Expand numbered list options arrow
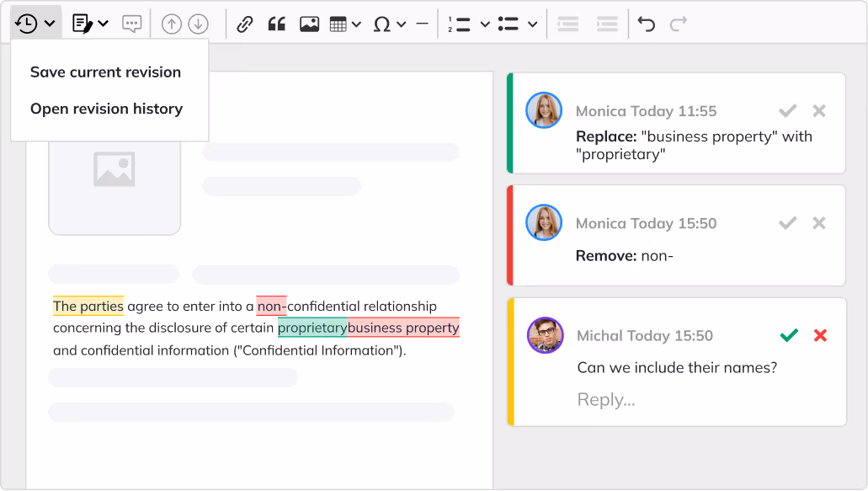The image size is (868, 491). click(x=485, y=24)
